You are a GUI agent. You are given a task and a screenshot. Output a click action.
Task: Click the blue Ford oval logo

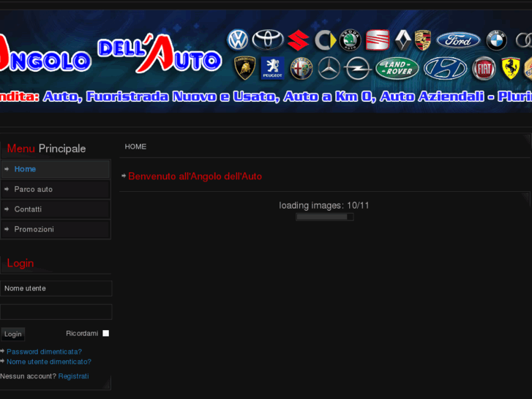[458, 40]
